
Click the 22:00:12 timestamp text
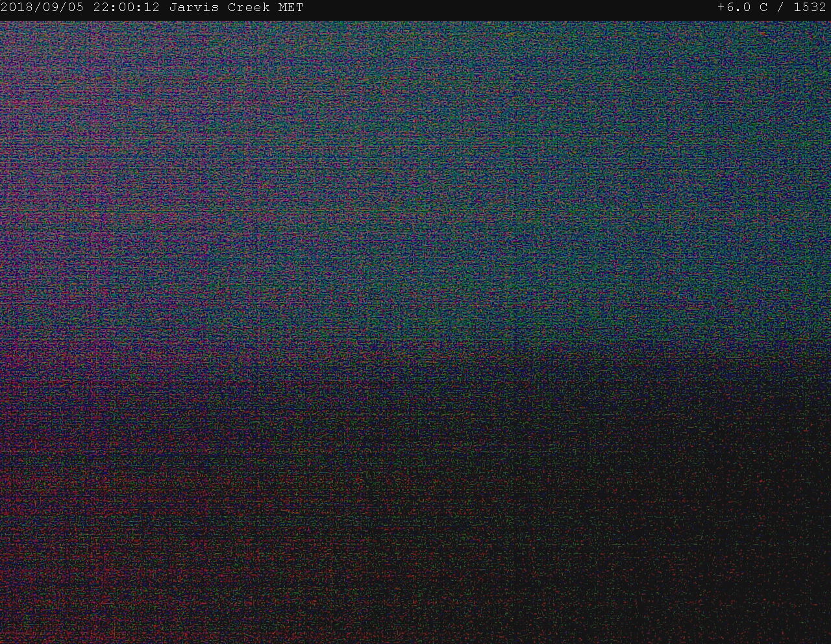(x=126, y=8)
